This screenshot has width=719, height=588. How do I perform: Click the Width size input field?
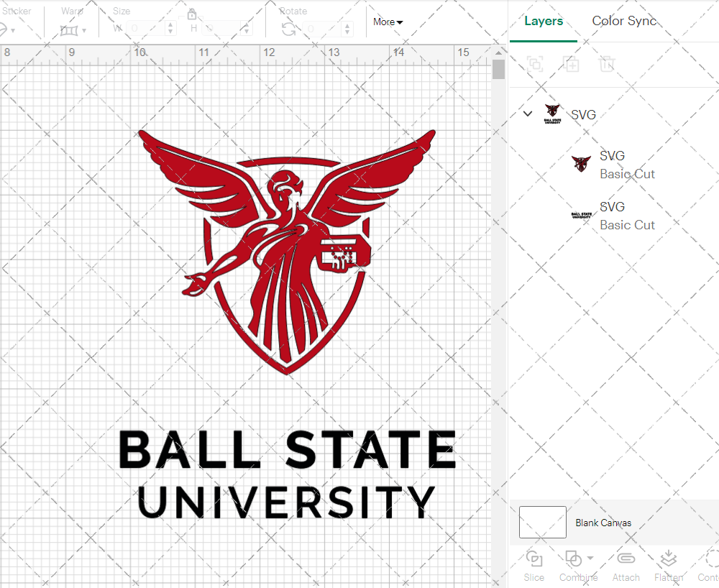pos(146,29)
